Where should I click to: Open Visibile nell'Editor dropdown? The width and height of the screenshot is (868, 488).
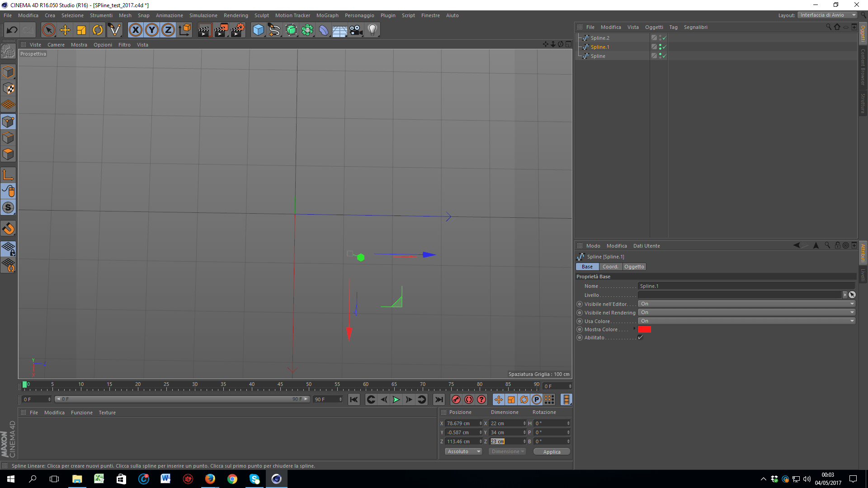point(746,304)
